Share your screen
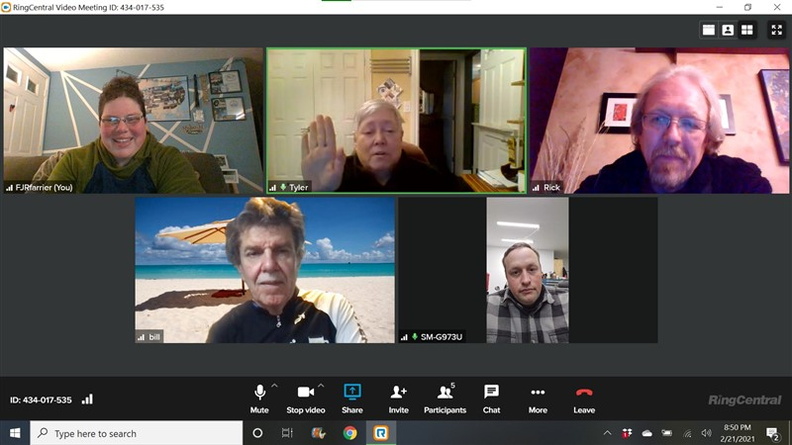 [x=352, y=399]
